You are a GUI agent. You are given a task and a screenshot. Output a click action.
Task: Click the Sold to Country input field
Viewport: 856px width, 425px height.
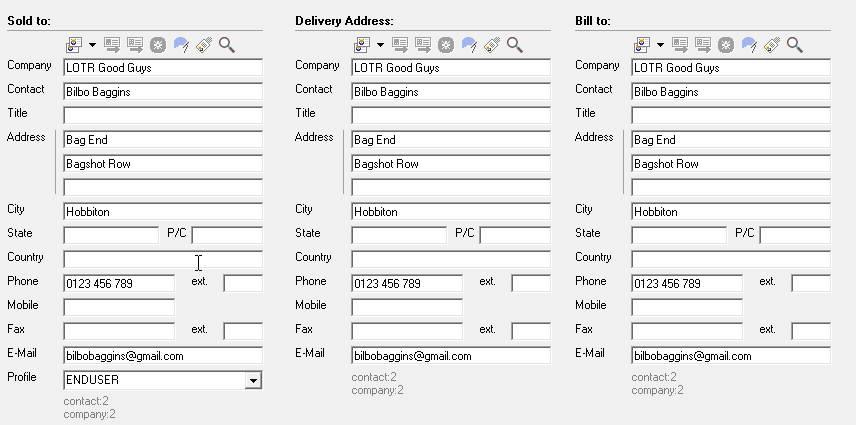tap(162, 260)
